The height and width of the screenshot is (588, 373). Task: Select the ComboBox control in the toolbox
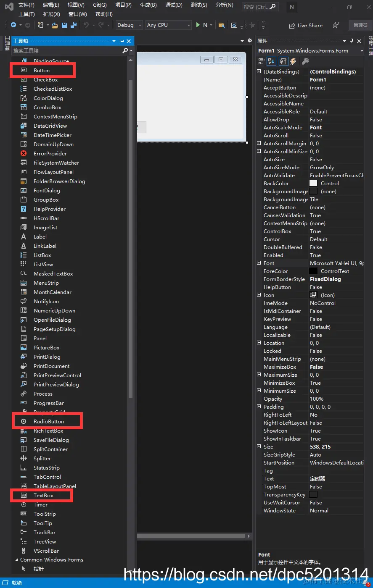coord(47,108)
